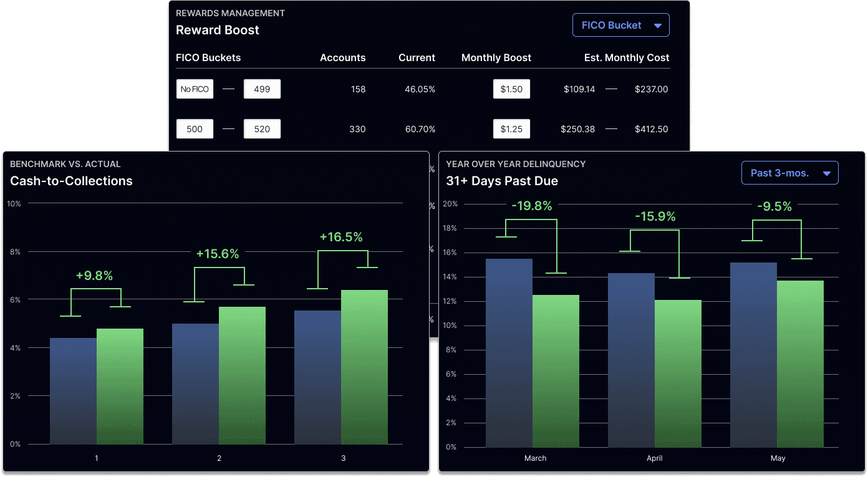Click the March axis label
The width and height of the screenshot is (868, 477).
pos(535,458)
